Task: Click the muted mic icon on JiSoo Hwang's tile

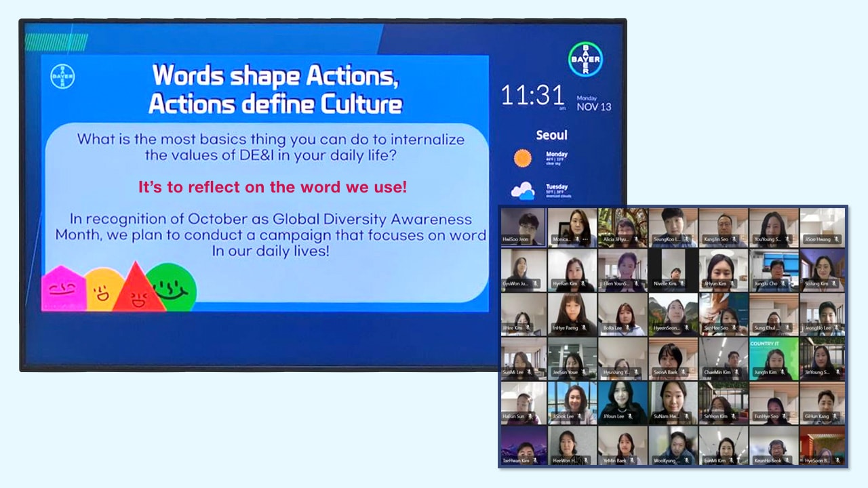Action: pyautogui.click(x=836, y=239)
